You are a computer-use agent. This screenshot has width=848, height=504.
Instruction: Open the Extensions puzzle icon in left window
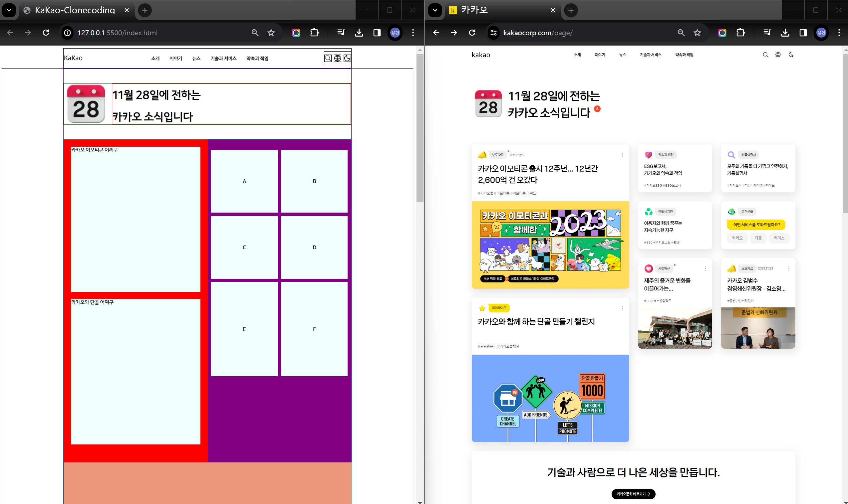pyautogui.click(x=314, y=33)
